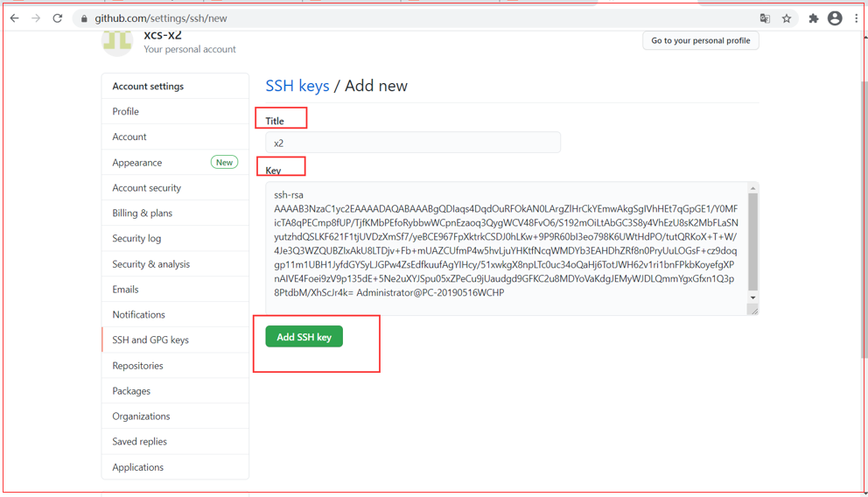
Task: Open Notifications settings in sidebar
Action: point(176,314)
